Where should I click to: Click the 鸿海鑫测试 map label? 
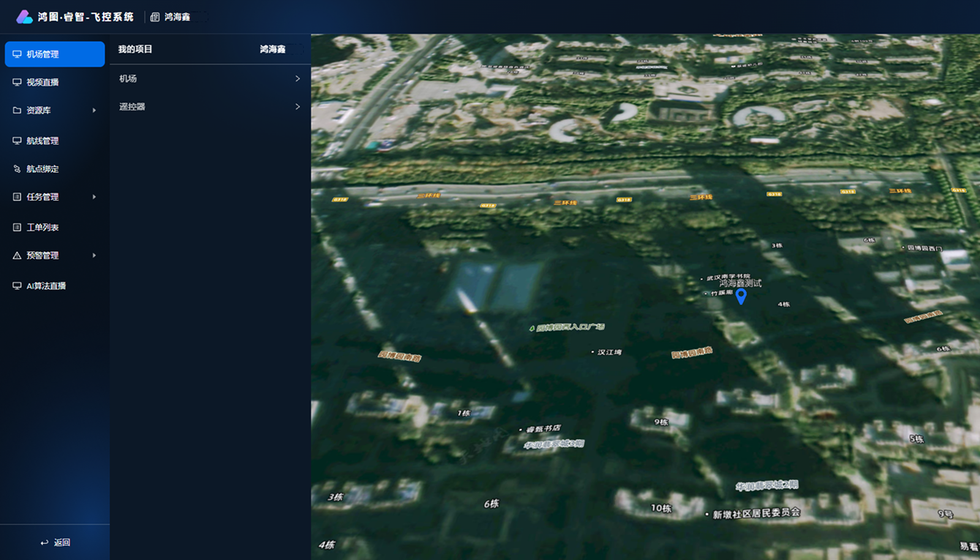pos(741,283)
